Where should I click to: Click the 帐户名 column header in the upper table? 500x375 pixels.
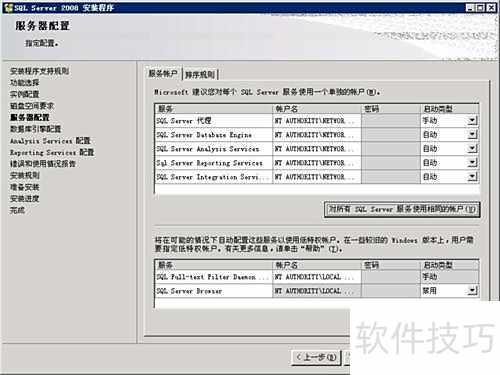pos(317,109)
